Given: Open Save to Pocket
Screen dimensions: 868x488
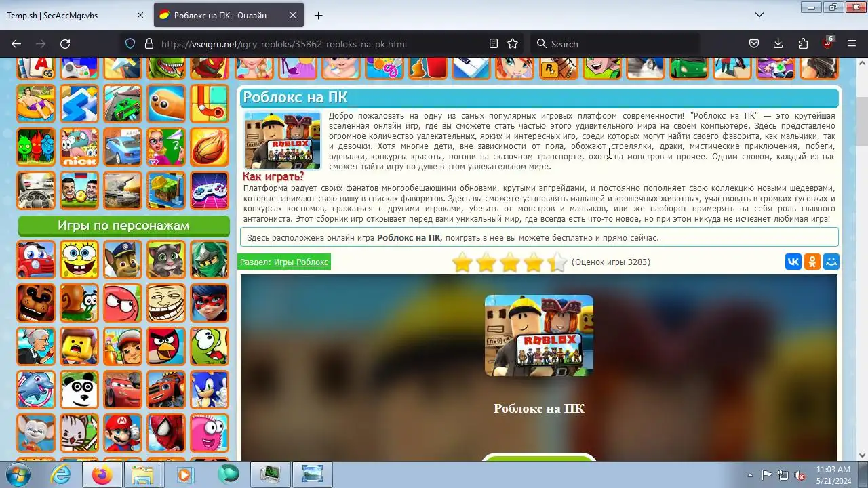Looking at the screenshot, I should pyautogui.click(x=753, y=43).
